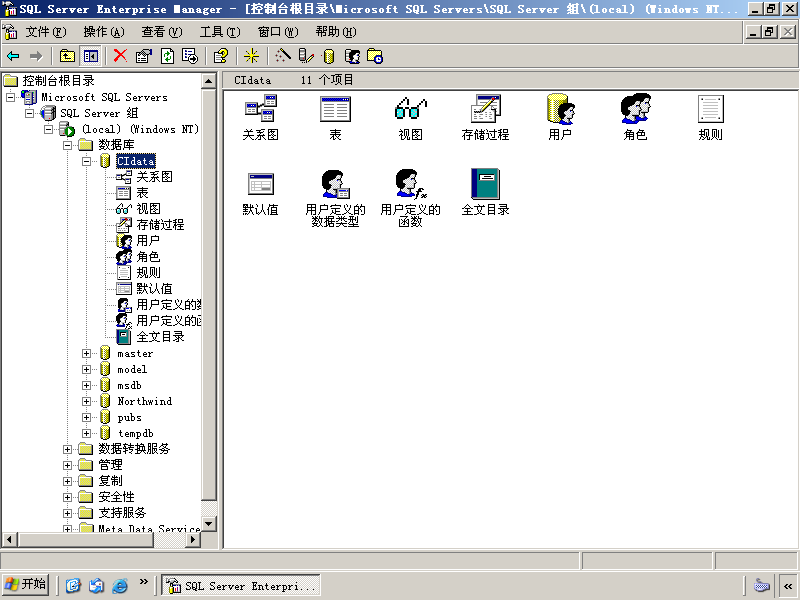The width and height of the screenshot is (800, 600).
Task: Click the Properties toolbar icon
Action: pos(144,56)
